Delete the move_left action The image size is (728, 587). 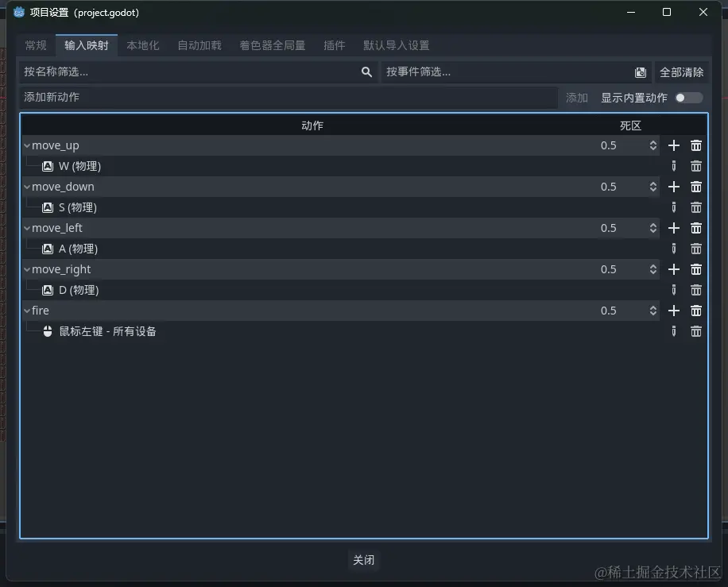696,228
